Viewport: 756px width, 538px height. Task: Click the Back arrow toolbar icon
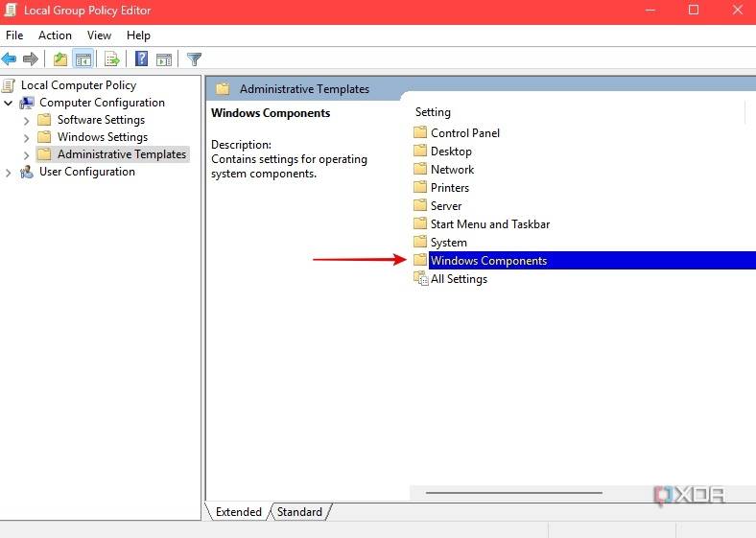point(10,59)
